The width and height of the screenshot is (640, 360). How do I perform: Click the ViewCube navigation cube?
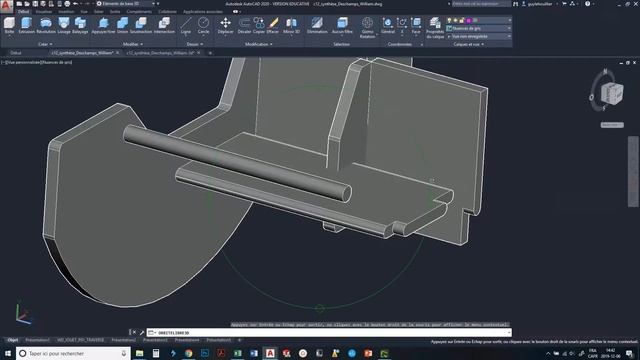coord(612,93)
